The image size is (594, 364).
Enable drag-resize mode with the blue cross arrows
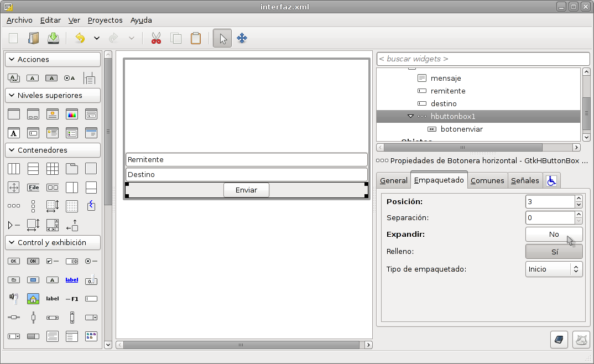242,38
